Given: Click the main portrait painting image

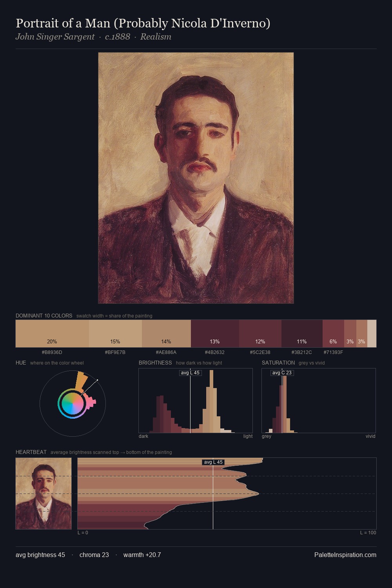Looking at the screenshot, I should click(196, 178).
